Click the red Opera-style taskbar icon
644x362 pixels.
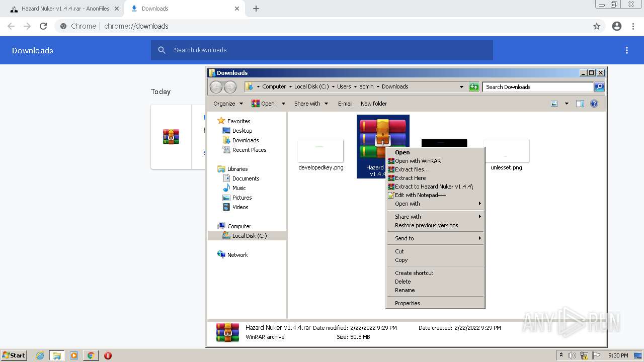point(108,355)
